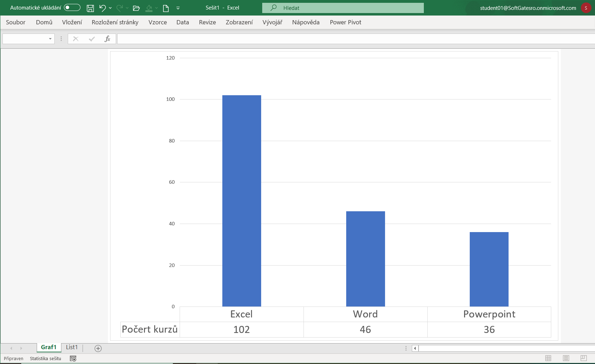595x364 pixels.
Task: Click the New sheet plus icon
Action: 98,348
